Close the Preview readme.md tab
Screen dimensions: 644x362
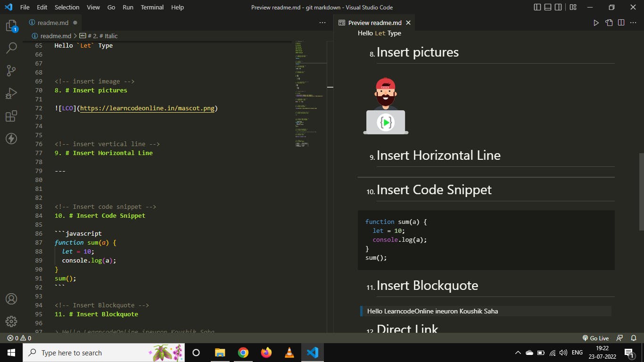(x=408, y=23)
